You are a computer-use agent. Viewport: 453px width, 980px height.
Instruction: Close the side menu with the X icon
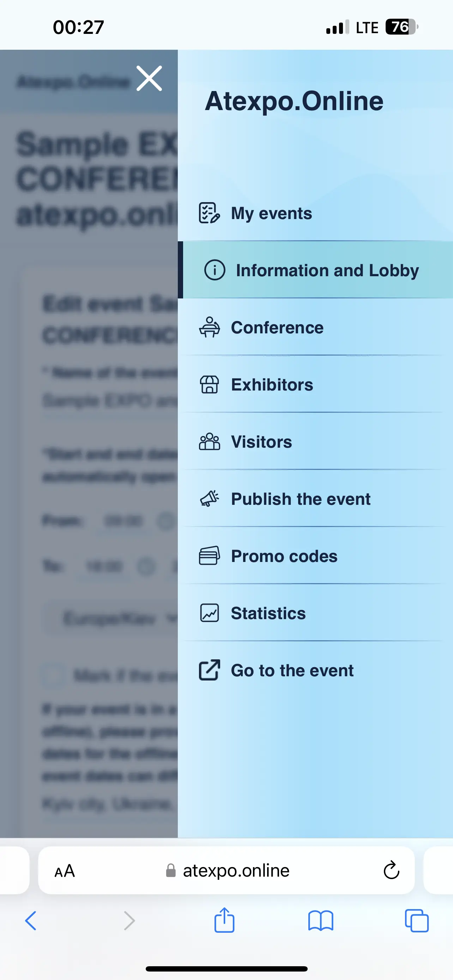(149, 78)
